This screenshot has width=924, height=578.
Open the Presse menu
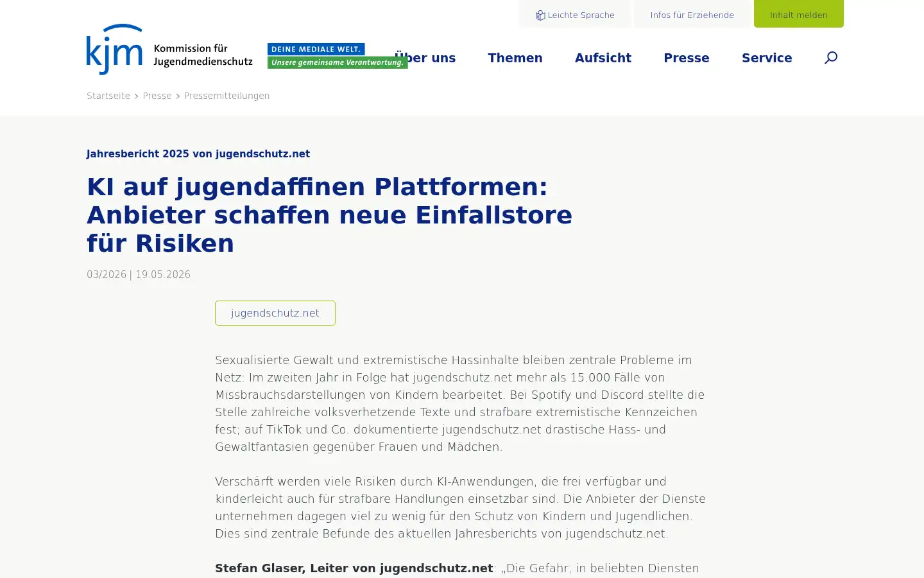tap(687, 58)
